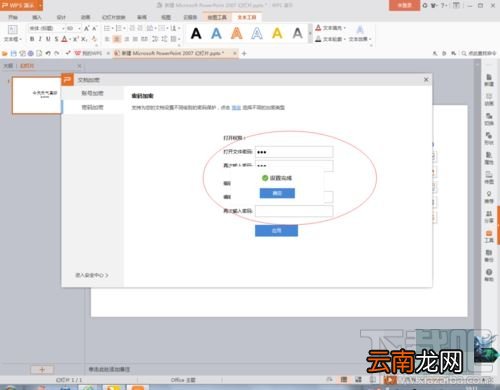Toggle bold formatting

coord(32,39)
